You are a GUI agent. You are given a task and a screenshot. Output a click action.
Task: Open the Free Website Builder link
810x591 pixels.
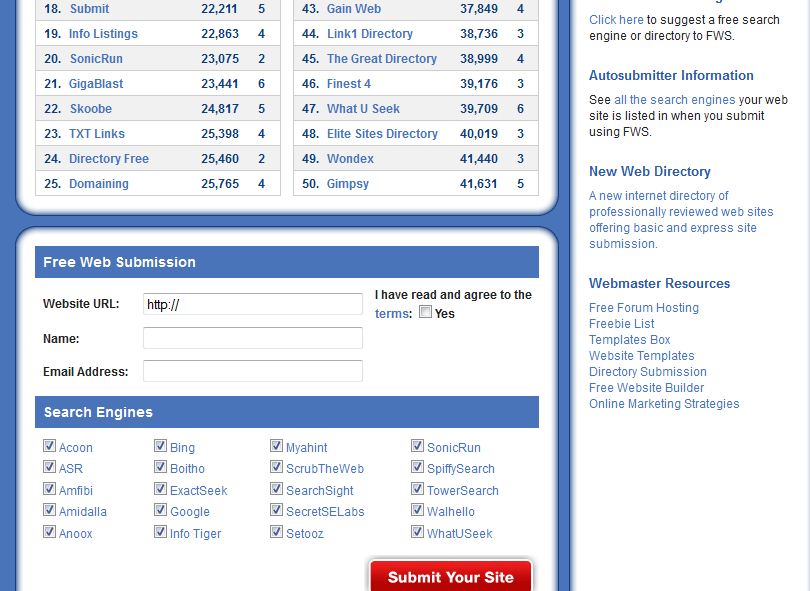pos(646,388)
